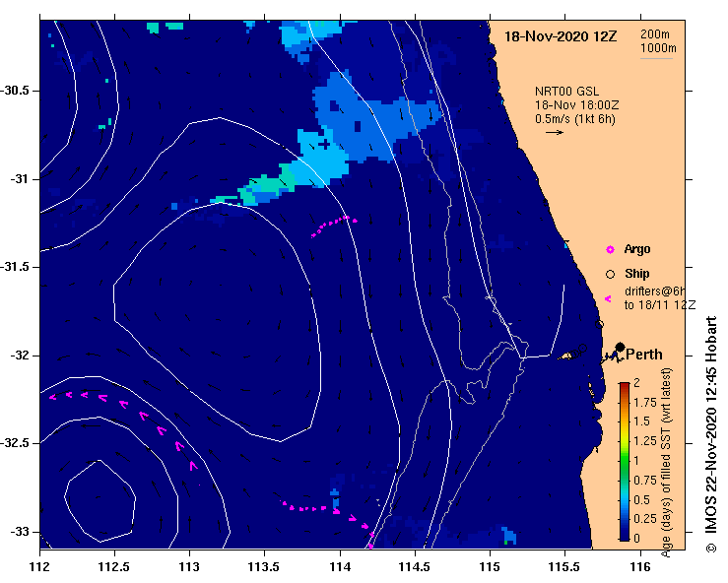
Task: Click the color bar value 0.5
Action: [x=641, y=499]
